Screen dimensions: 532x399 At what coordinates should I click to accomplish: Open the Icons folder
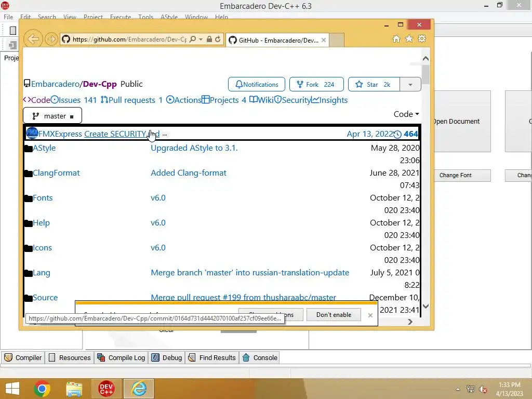(42, 248)
